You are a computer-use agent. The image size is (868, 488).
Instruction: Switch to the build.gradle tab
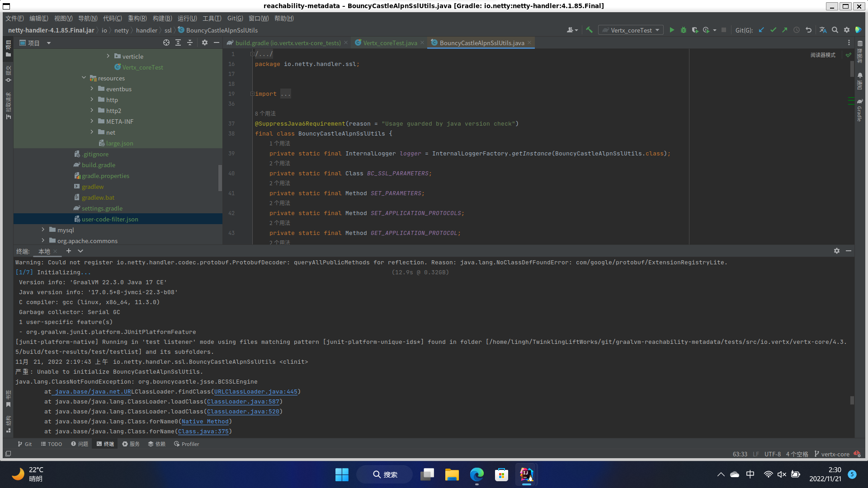click(285, 42)
